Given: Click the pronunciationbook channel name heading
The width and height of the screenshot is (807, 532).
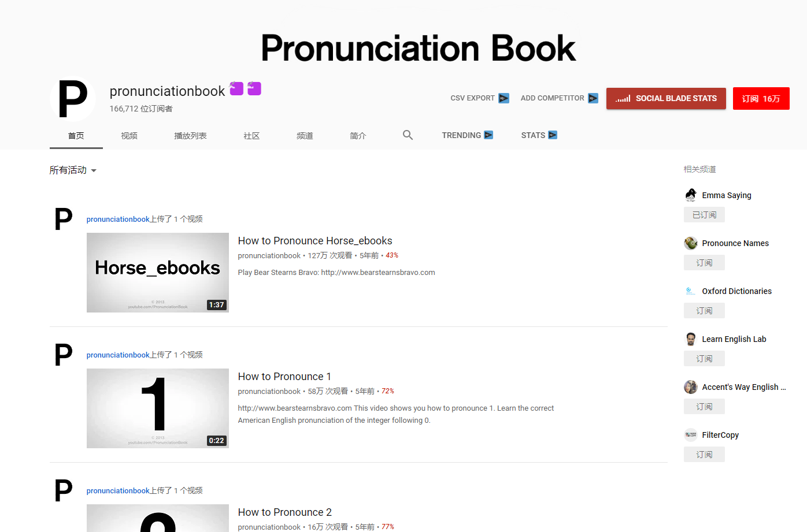Looking at the screenshot, I should [x=167, y=91].
